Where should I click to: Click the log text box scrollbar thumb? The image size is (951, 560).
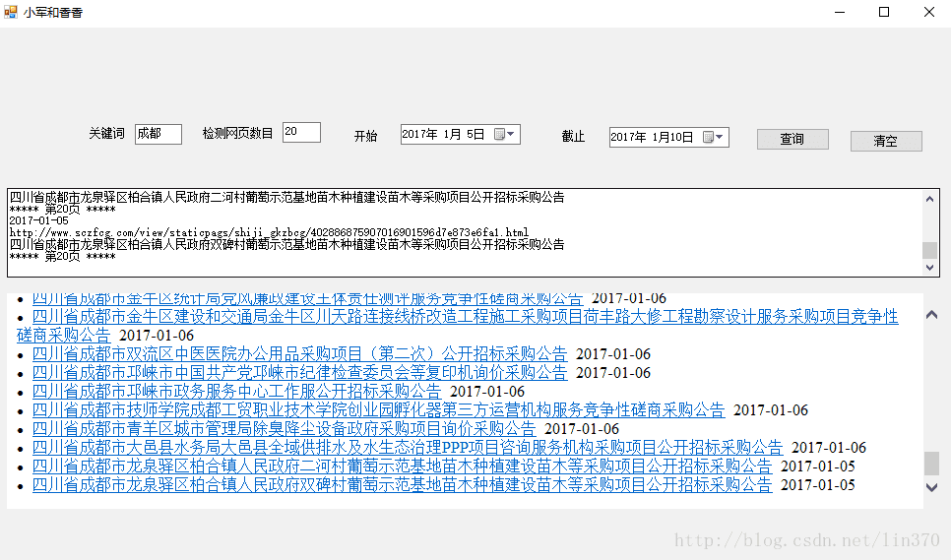[929, 250]
